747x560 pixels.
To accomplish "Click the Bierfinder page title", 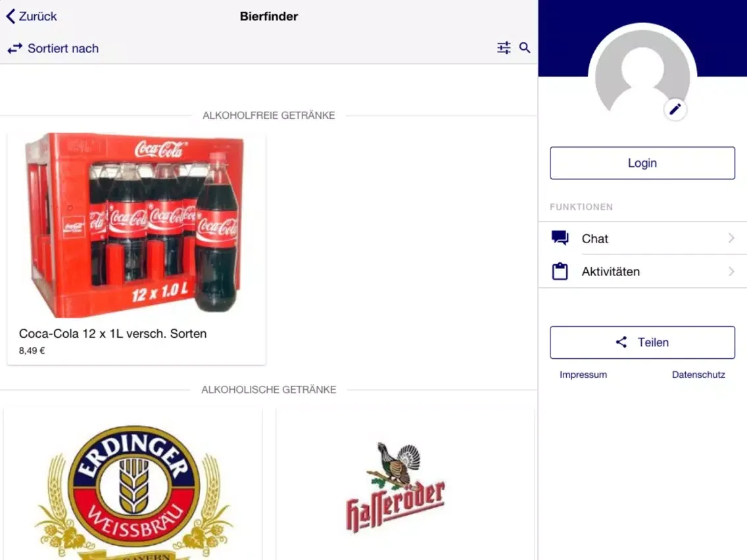I will pyautogui.click(x=269, y=16).
